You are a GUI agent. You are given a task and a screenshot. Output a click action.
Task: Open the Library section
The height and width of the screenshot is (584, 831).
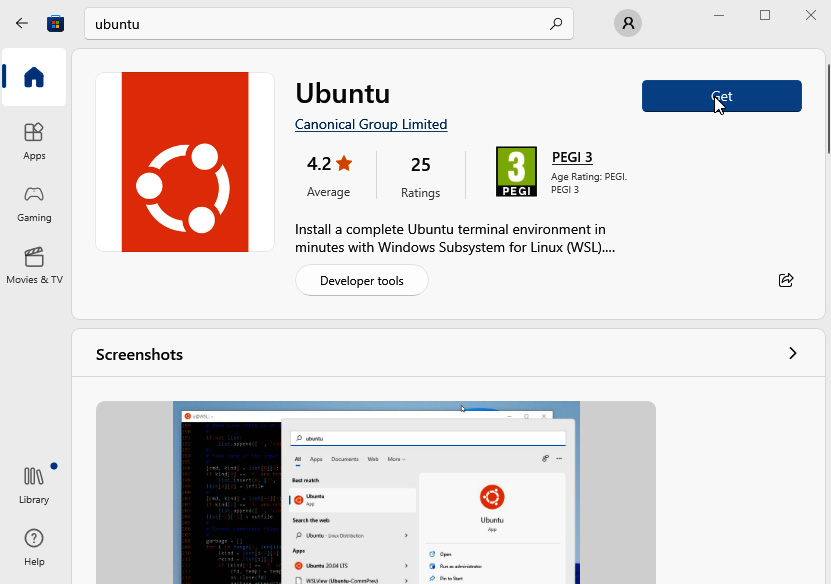[x=34, y=485]
